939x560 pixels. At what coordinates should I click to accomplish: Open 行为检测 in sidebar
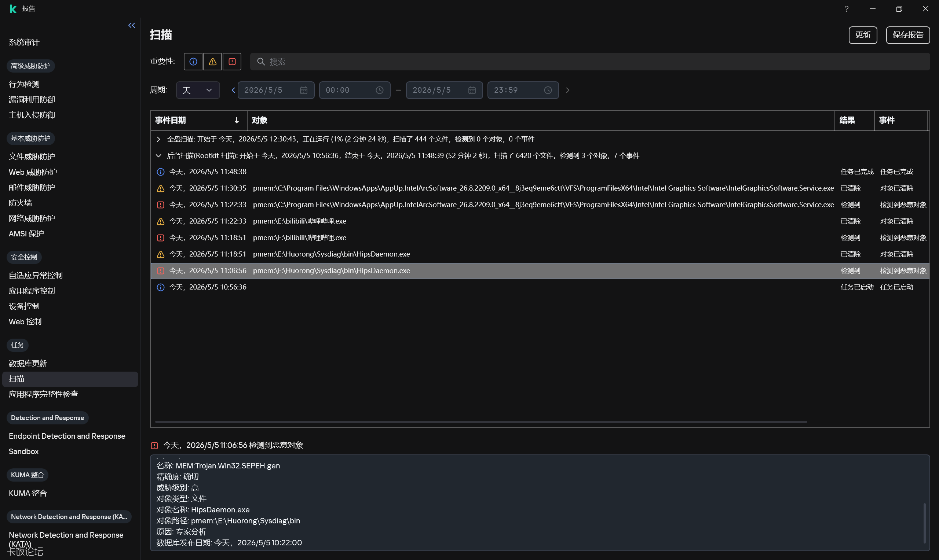click(x=24, y=84)
